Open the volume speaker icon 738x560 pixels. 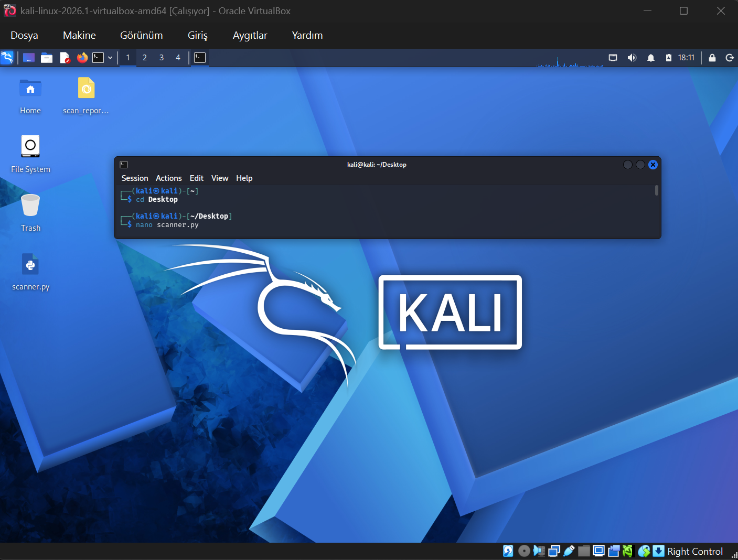[x=632, y=58]
